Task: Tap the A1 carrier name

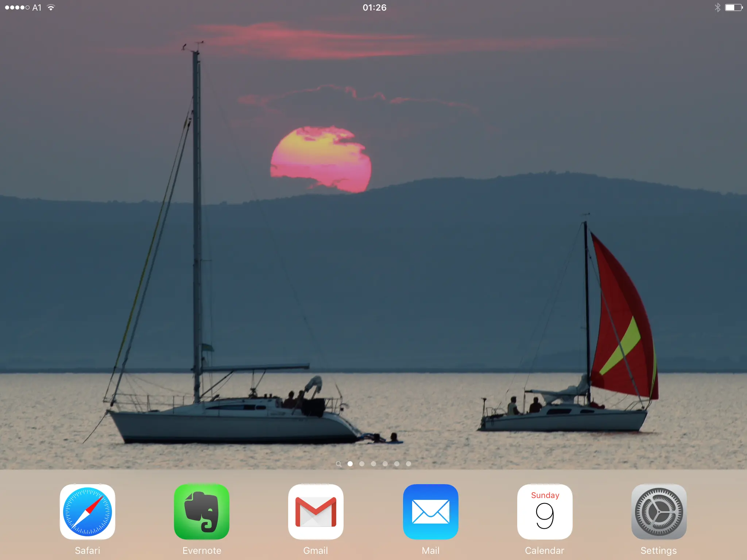Action: (x=37, y=7)
